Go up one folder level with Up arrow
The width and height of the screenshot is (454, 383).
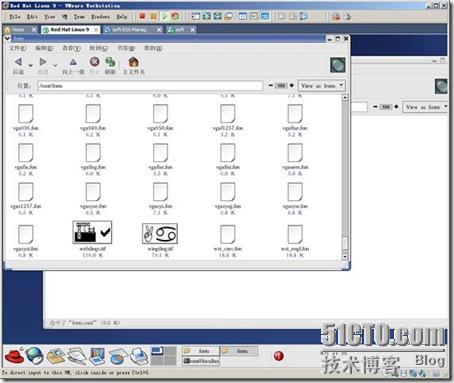pyautogui.click(x=73, y=62)
